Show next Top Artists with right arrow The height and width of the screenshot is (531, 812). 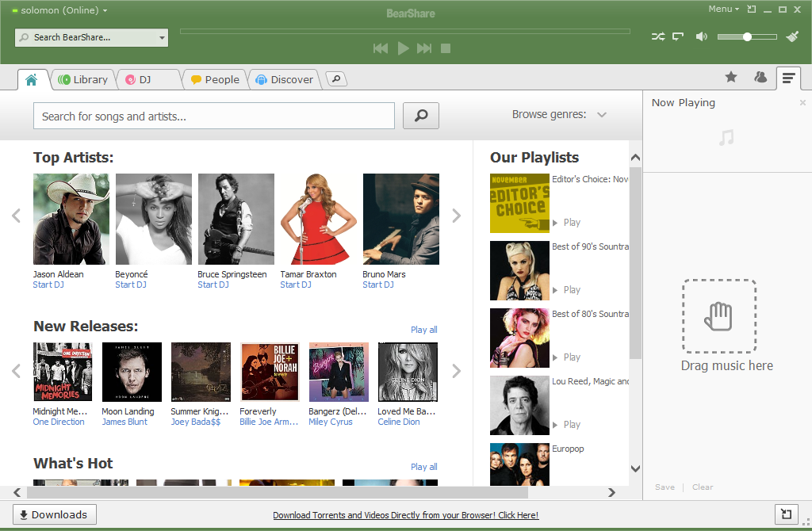click(x=456, y=216)
